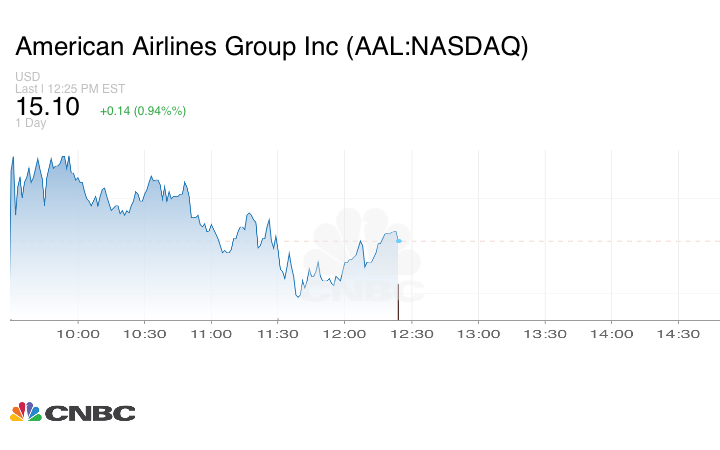The image size is (720, 450).
Task: Click the USD currency label
Action: pyautogui.click(x=28, y=77)
